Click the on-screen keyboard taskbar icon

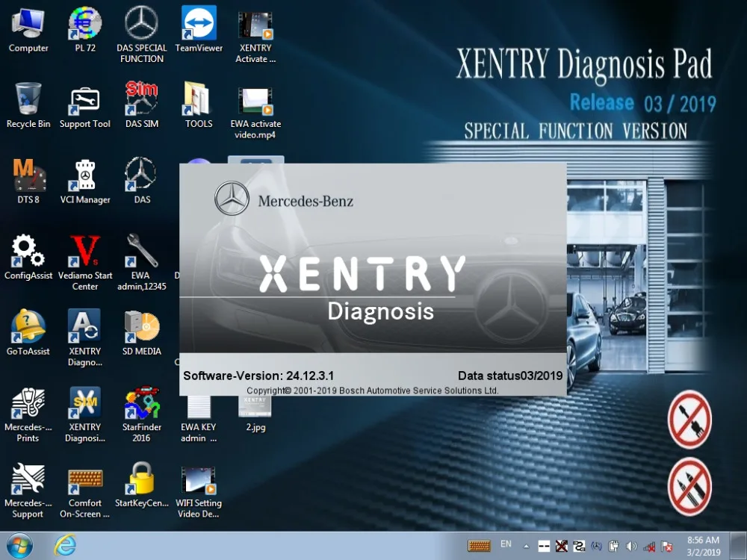pyautogui.click(x=480, y=546)
